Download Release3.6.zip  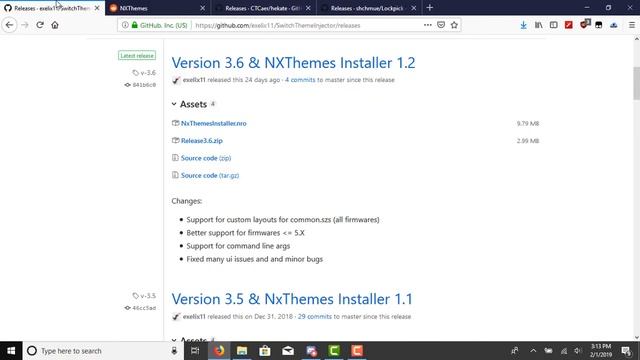pos(202,141)
